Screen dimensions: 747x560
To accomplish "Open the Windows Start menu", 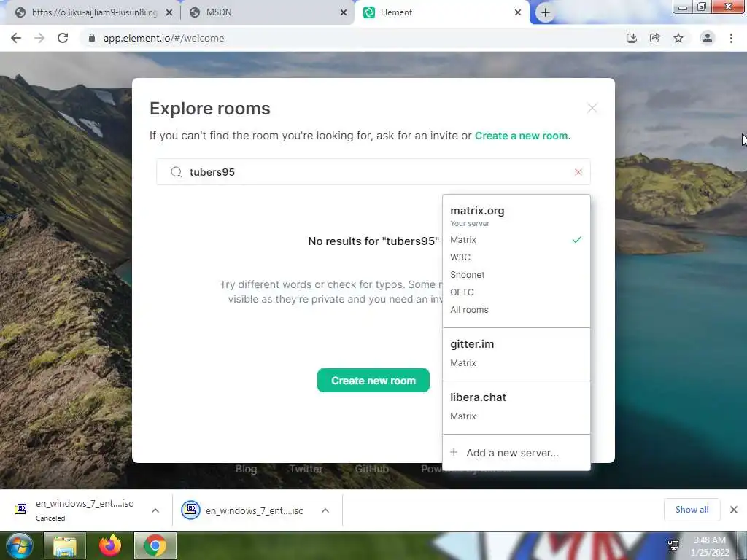I will point(19,545).
